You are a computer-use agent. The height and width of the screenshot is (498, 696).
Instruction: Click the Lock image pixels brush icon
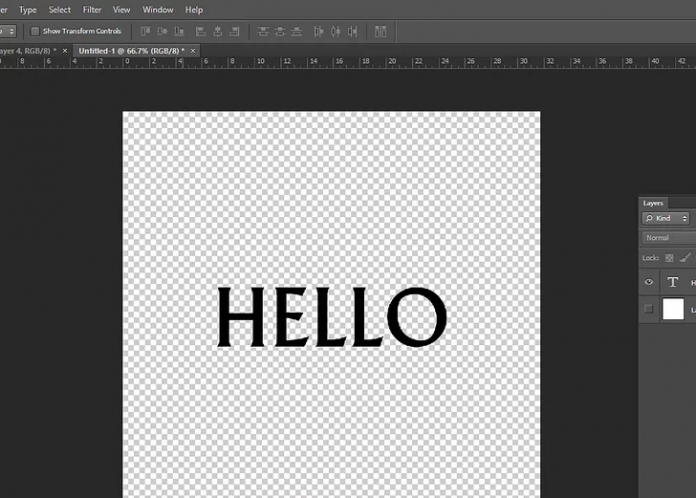click(685, 257)
